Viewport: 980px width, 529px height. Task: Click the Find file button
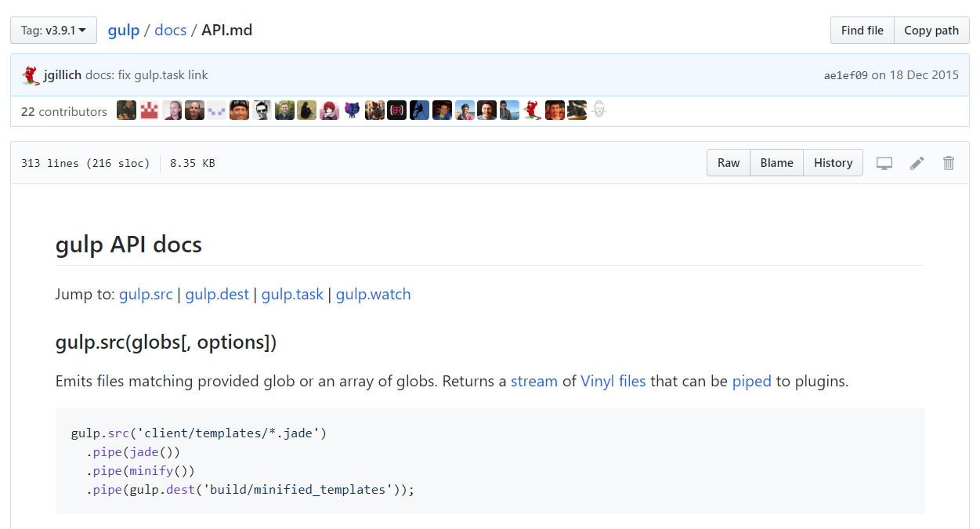862,31
